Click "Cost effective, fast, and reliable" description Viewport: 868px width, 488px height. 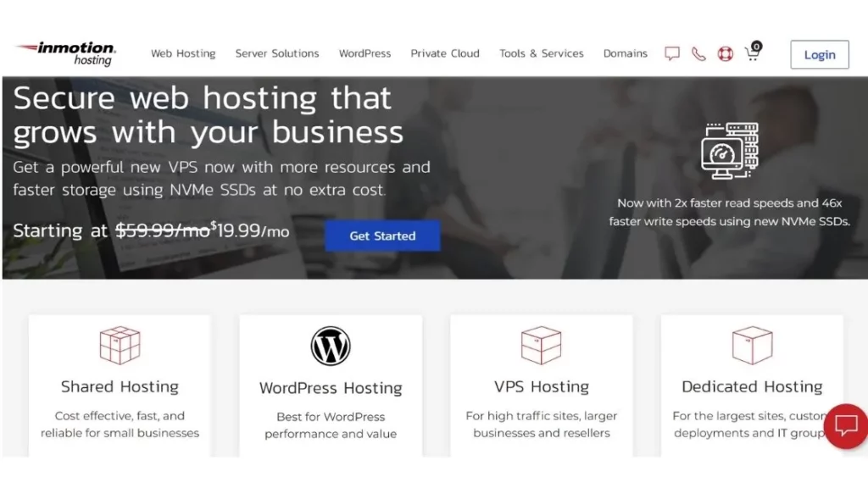(120, 424)
